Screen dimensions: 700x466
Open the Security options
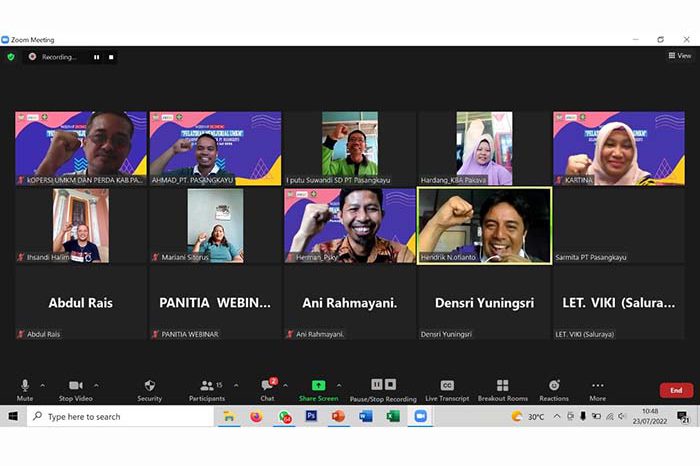149,389
